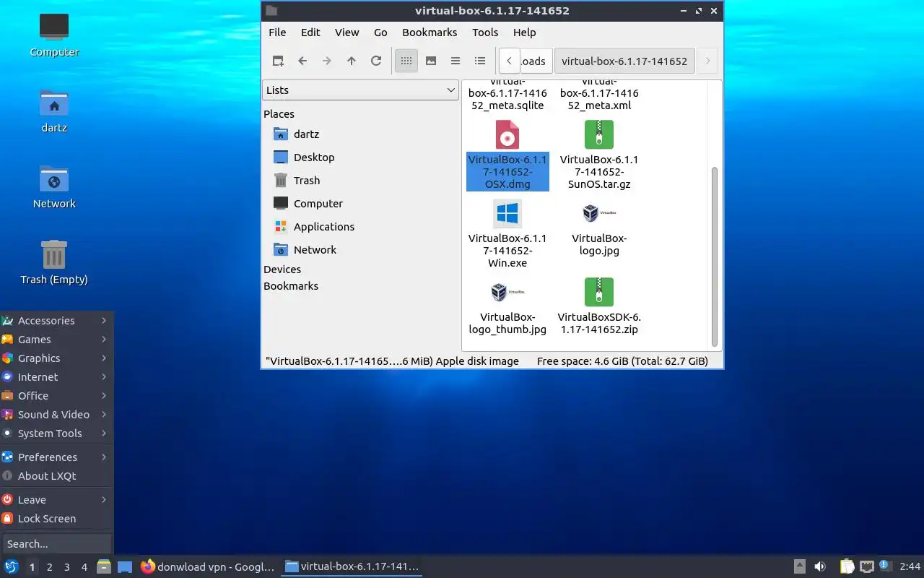This screenshot has width=924, height=578.
Task: Select the VirtualBox SunOS.tar.gz archive icon
Action: (599, 135)
